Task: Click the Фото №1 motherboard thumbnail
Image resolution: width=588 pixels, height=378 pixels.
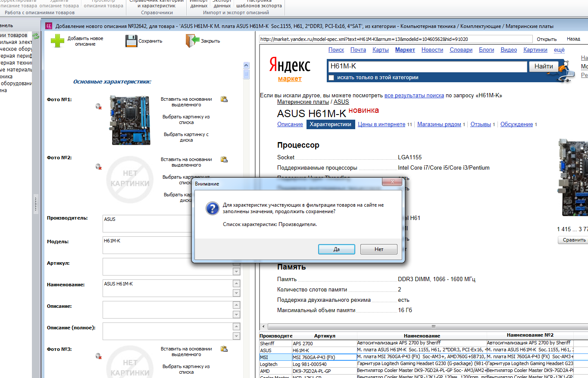Action: 130,121
